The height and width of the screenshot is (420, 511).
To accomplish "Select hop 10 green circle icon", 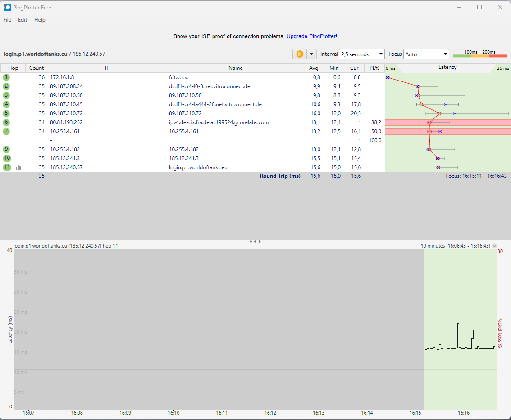I will 7,158.
